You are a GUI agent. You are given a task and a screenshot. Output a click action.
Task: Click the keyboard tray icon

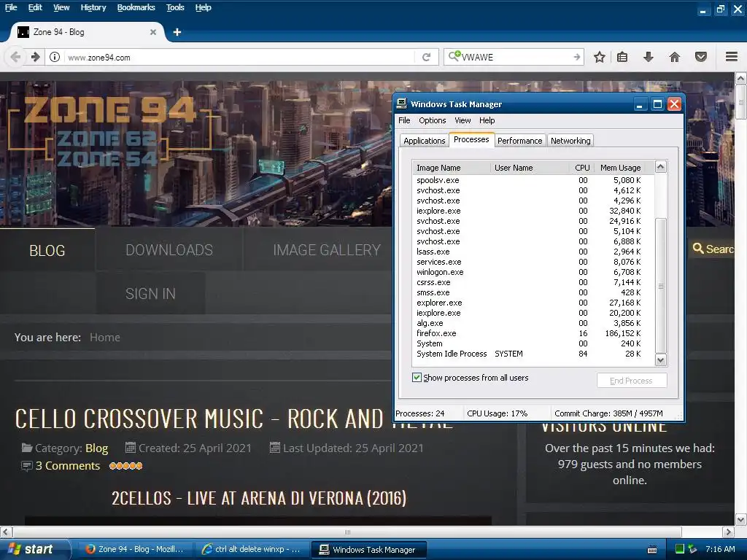coord(652,550)
